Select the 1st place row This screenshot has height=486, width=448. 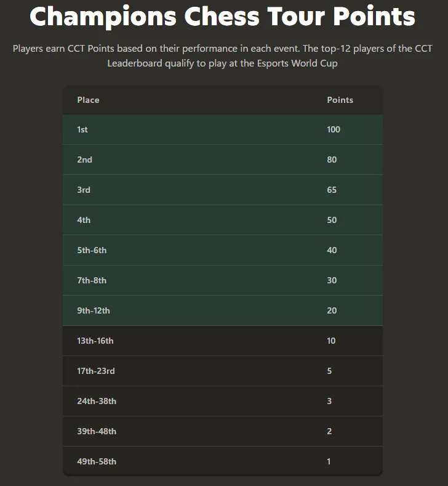[x=222, y=129]
